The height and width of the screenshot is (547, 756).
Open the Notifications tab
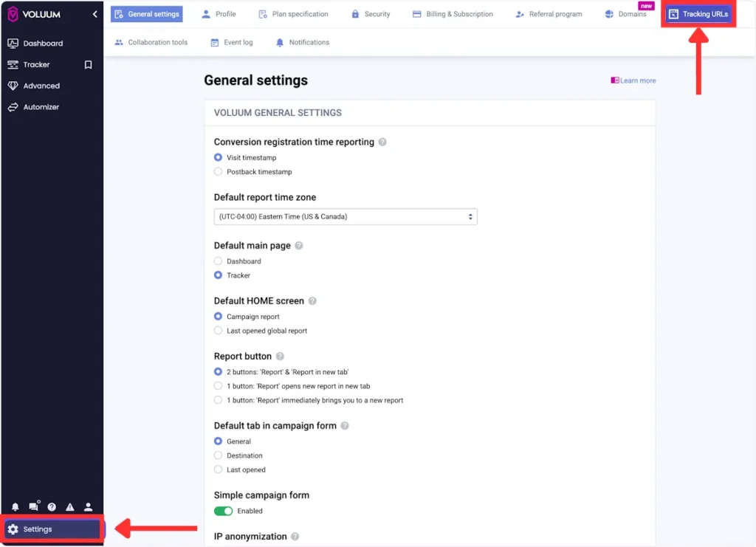[x=302, y=42]
